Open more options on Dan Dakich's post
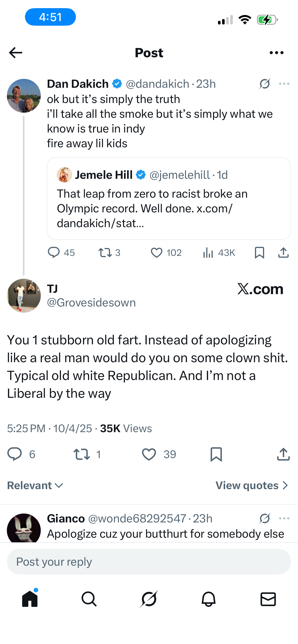The width and height of the screenshot is (298, 644). (x=284, y=84)
